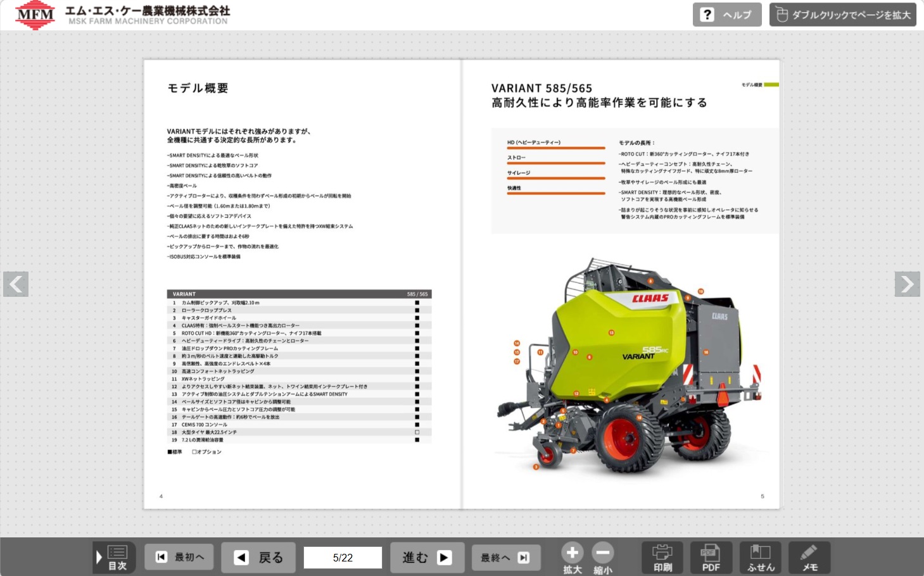Click the 進む forward button
Viewport: 924px width, 576px height.
click(x=427, y=558)
